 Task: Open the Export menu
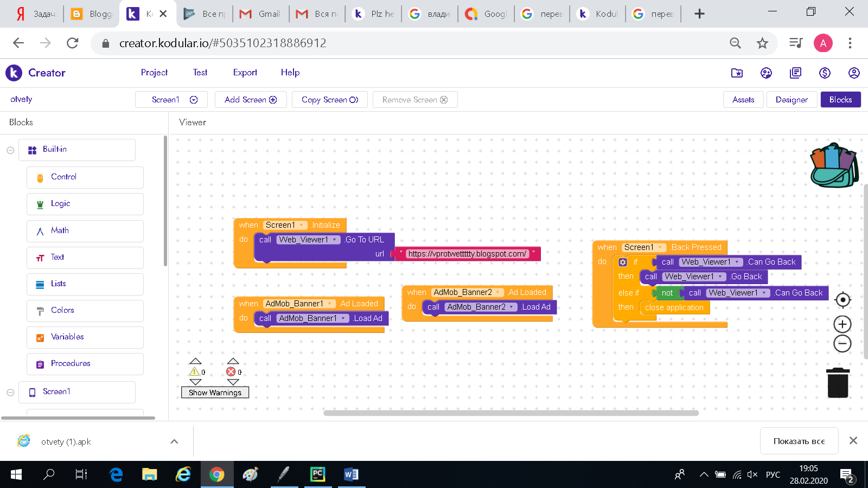245,73
